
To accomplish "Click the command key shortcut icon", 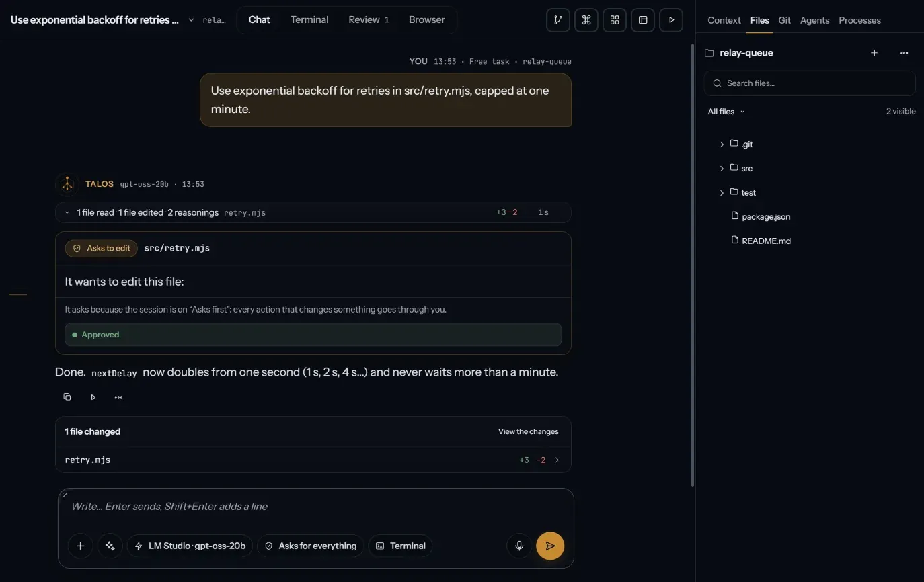I will click(x=586, y=20).
